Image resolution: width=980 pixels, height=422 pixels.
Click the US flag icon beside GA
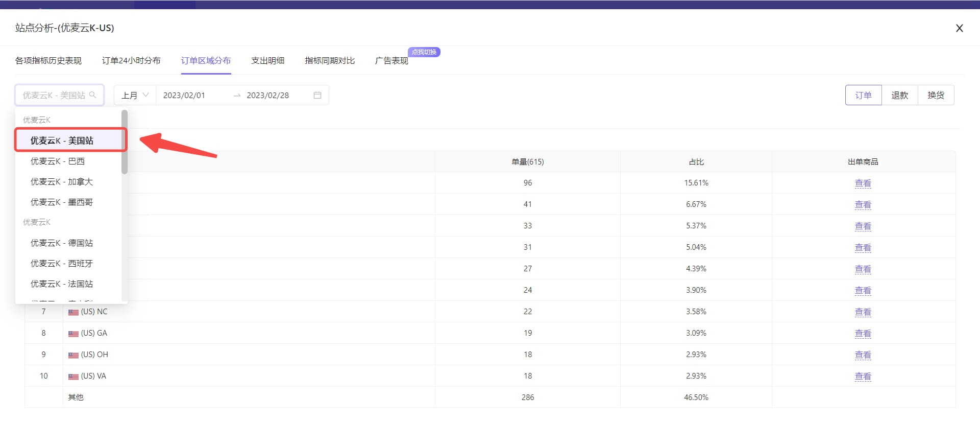point(73,334)
